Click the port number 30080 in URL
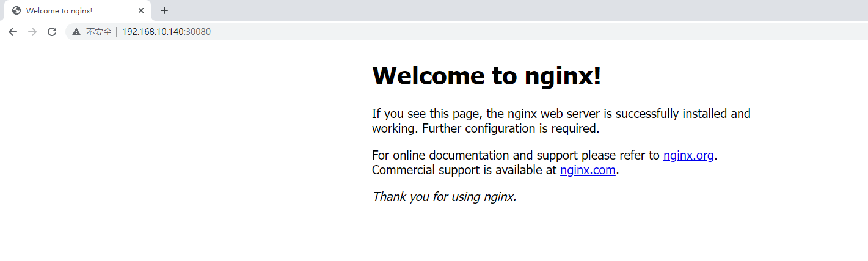 coord(199,32)
